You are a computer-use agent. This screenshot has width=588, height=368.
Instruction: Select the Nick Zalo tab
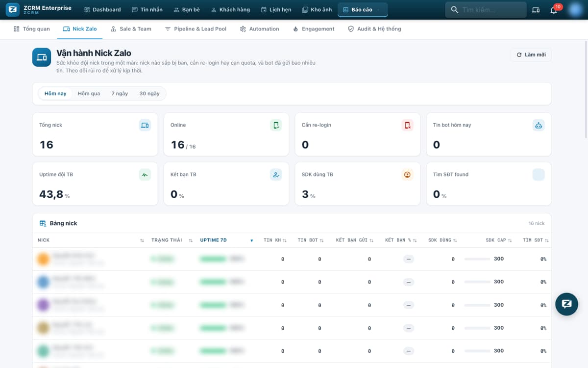click(80, 29)
